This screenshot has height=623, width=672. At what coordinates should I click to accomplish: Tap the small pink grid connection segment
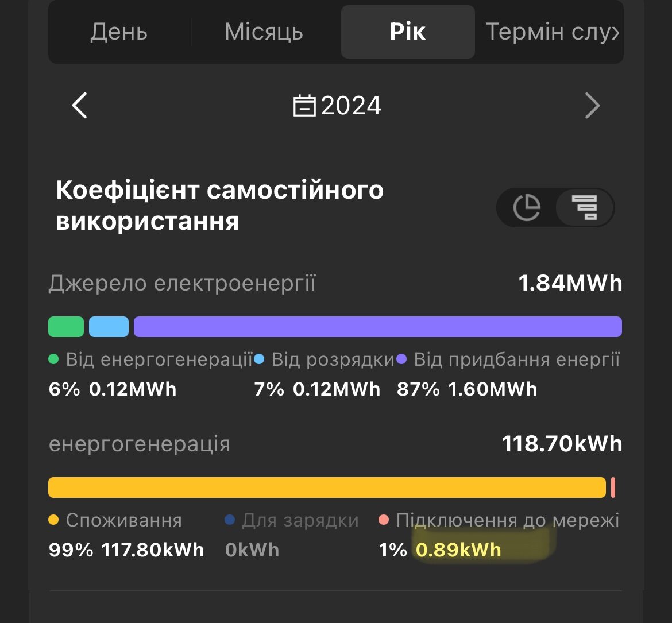coord(613,487)
